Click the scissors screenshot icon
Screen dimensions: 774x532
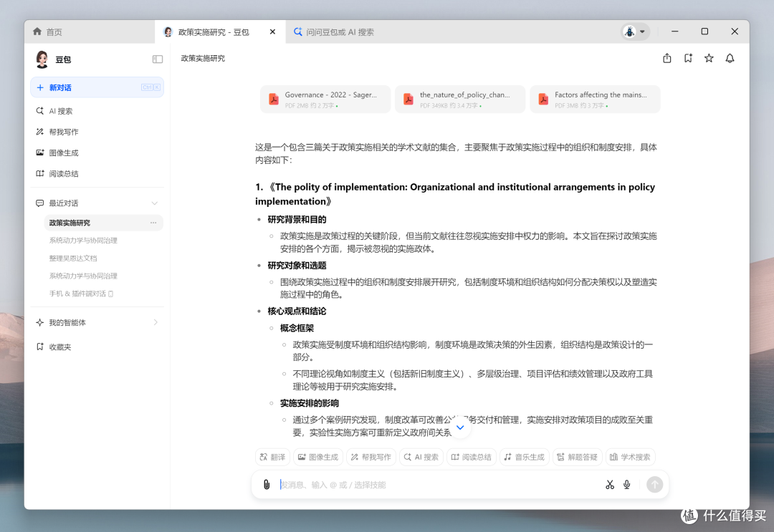[x=610, y=485]
